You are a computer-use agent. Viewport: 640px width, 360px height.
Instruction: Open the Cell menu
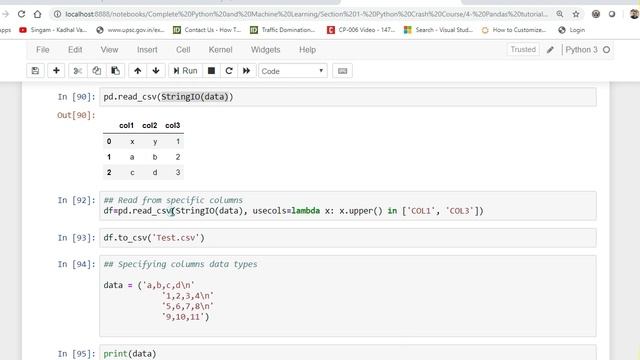[x=183, y=50]
